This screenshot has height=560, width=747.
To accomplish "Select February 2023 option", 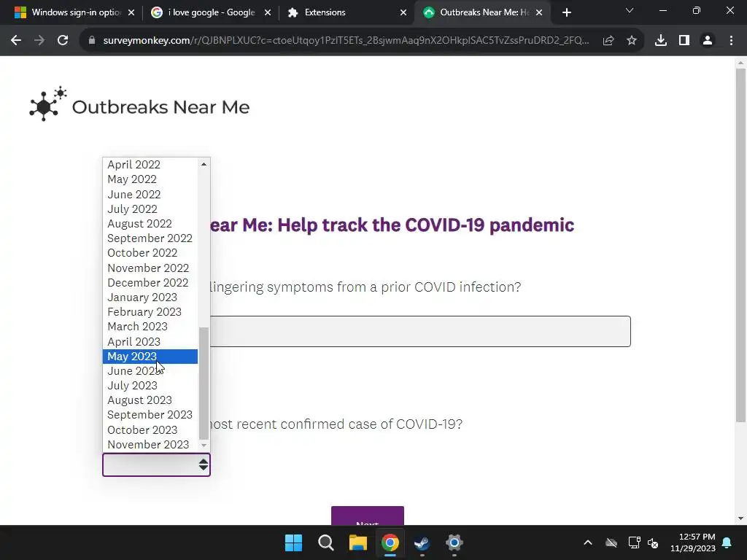I will [150, 312].
